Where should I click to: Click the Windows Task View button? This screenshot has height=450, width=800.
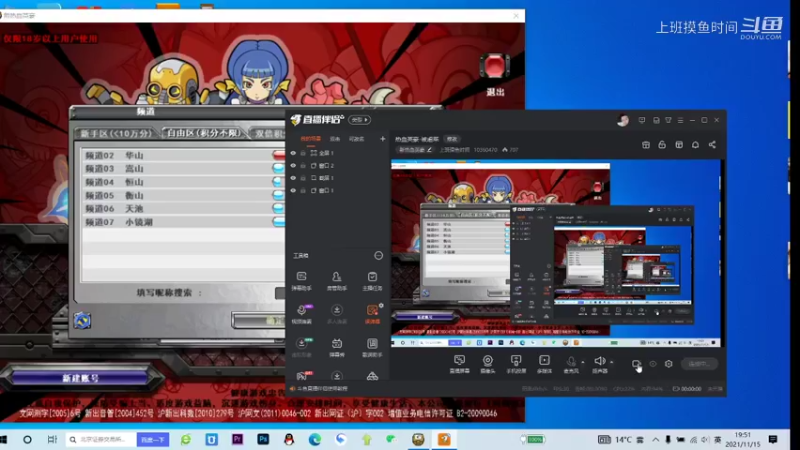(52, 439)
